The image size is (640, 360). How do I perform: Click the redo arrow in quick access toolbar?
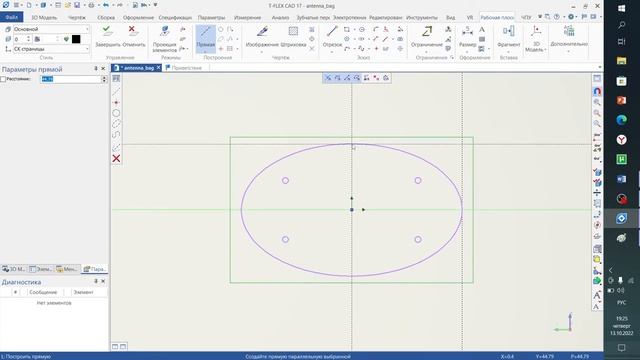coord(120,5)
